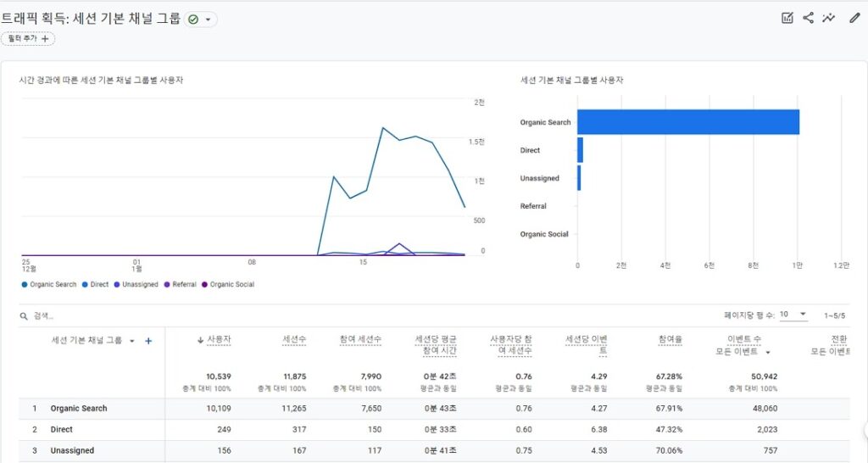Click Referral label in bar chart
Viewport: 868px width, 463px height.
click(x=533, y=206)
